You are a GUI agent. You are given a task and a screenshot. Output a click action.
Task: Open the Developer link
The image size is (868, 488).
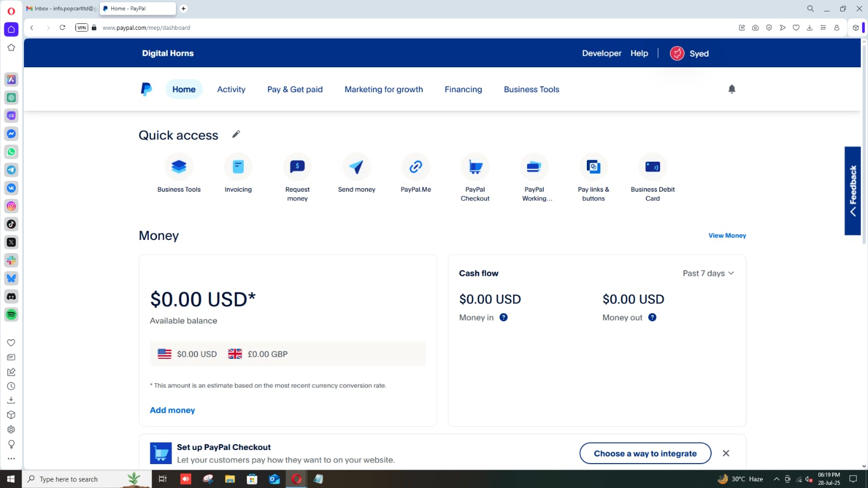pos(601,53)
